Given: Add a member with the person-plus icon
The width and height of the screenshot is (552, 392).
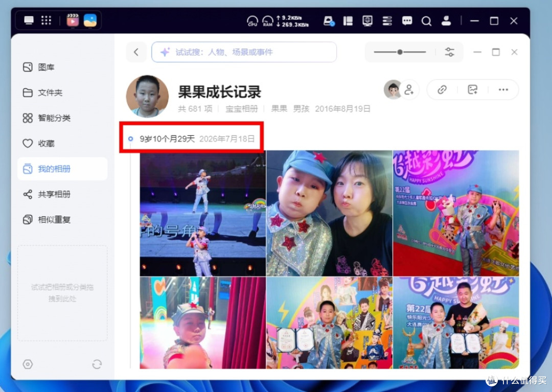Looking at the screenshot, I should [409, 90].
